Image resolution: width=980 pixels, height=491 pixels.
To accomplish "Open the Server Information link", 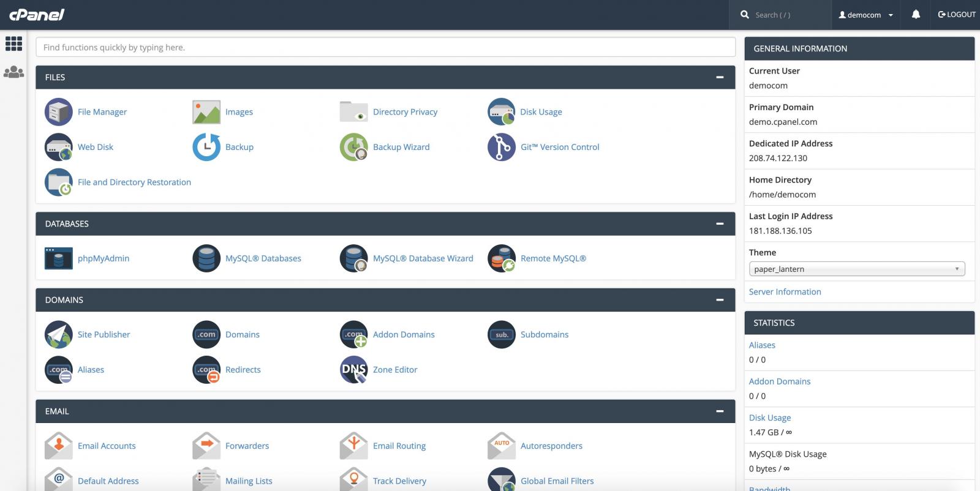I will [785, 292].
